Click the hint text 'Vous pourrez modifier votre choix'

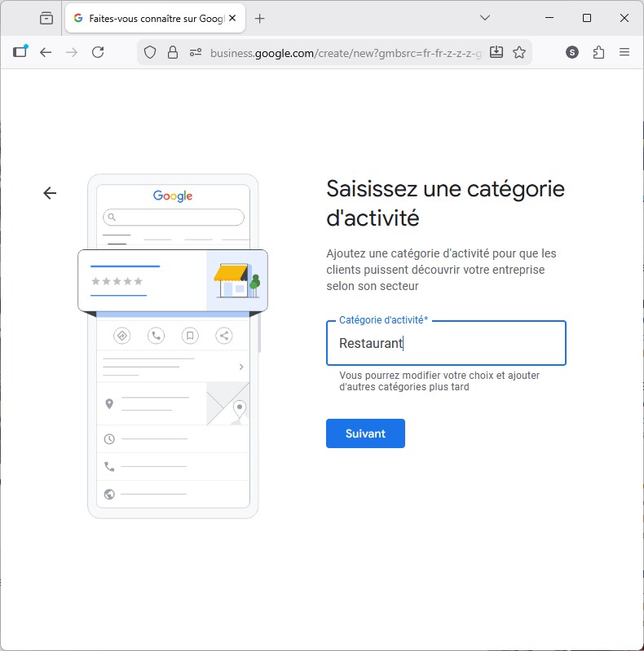click(439, 380)
